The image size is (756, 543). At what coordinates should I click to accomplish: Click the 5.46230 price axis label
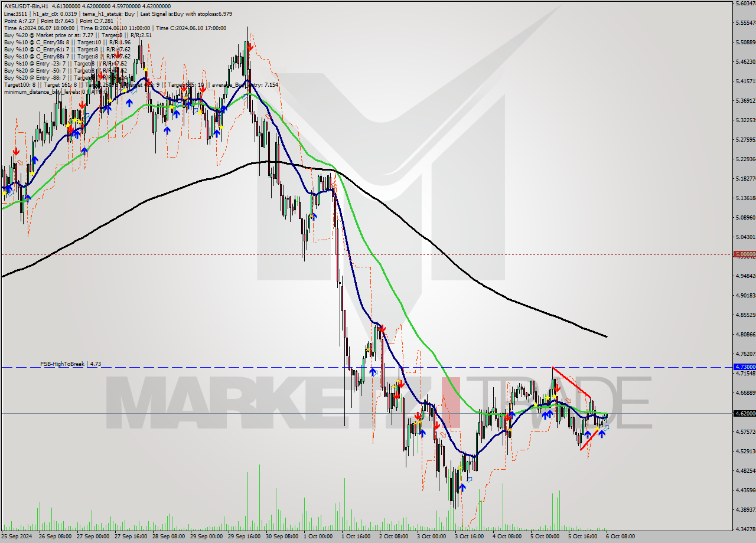click(745, 61)
